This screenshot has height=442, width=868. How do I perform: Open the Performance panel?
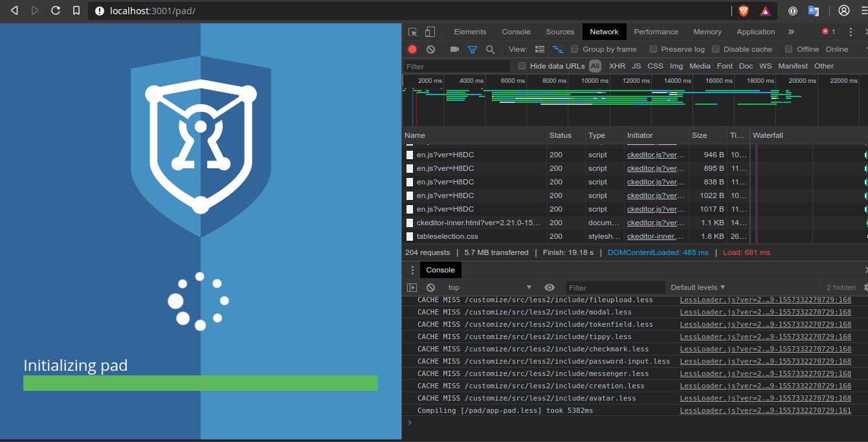(656, 31)
